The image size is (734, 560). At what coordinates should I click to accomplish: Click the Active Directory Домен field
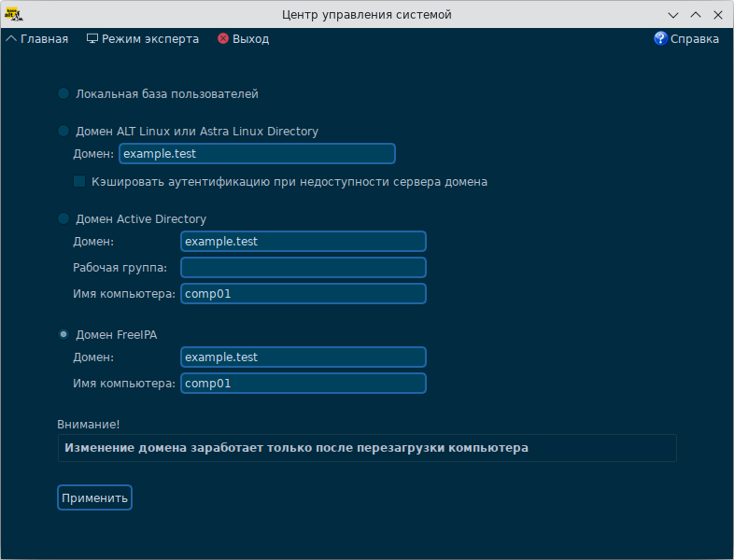click(303, 242)
